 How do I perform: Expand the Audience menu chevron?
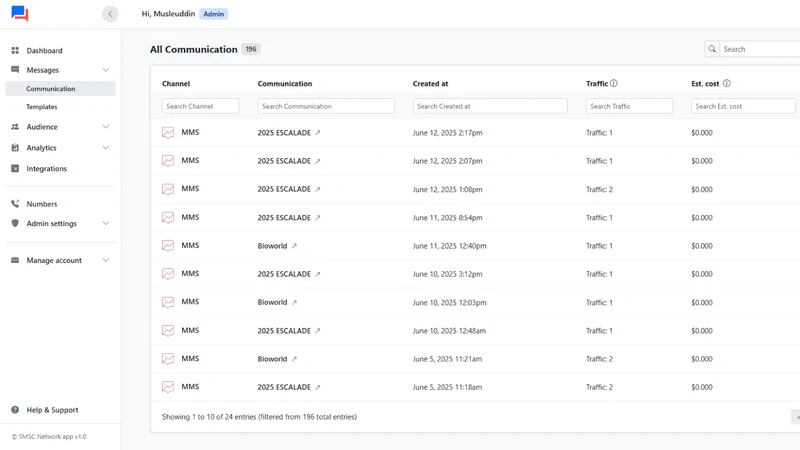(x=106, y=127)
